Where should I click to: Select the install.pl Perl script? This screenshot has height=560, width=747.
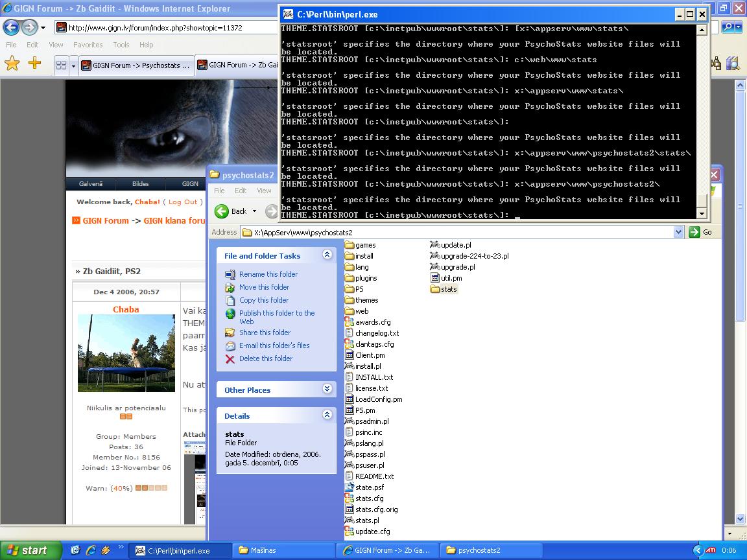point(363,366)
